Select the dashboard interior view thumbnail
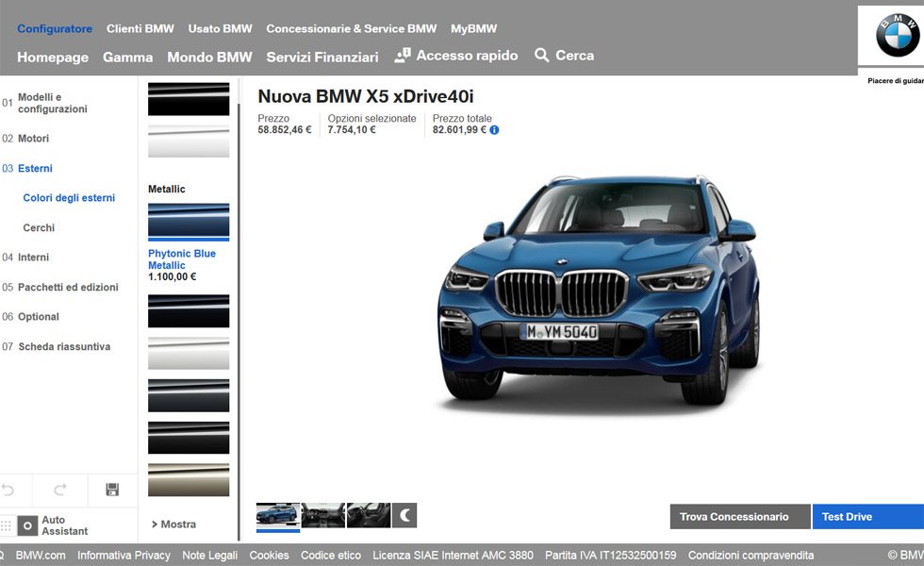The width and height of the screenshot is (924, 566). (x=322, y=515)
